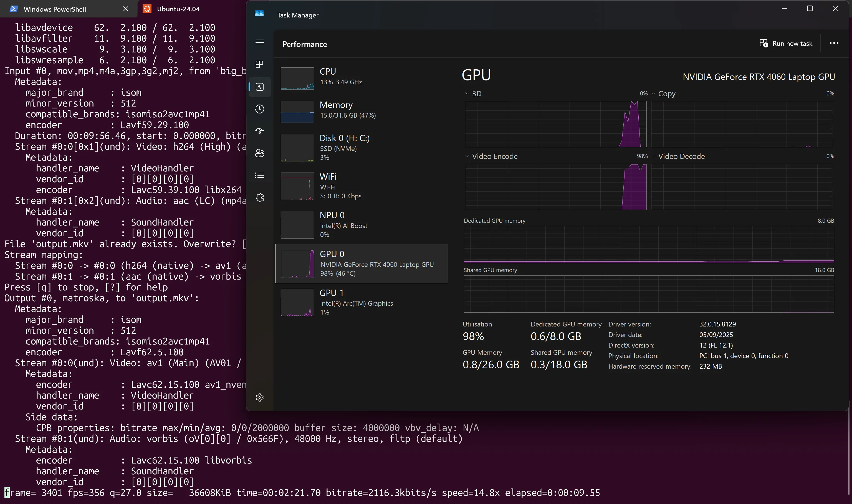852x504 pixels.
Task: Open the more options ellipsis menu
Action: point(834,43)
